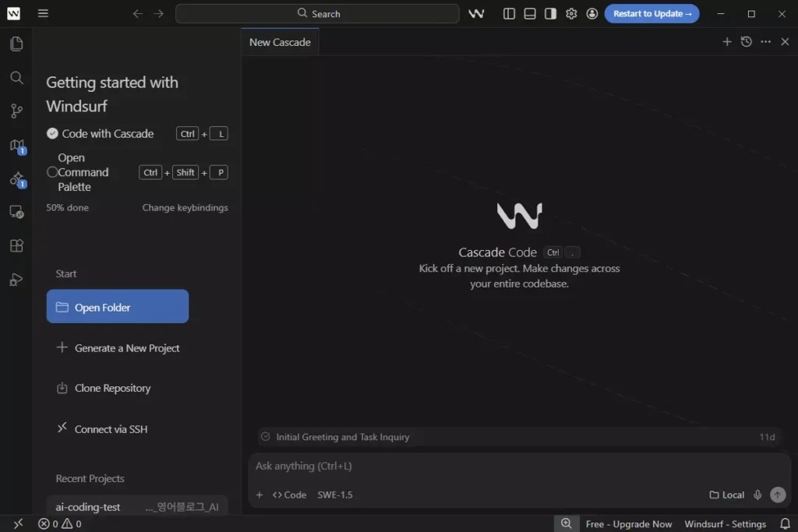Close the Cascade panel

(785, 42)
